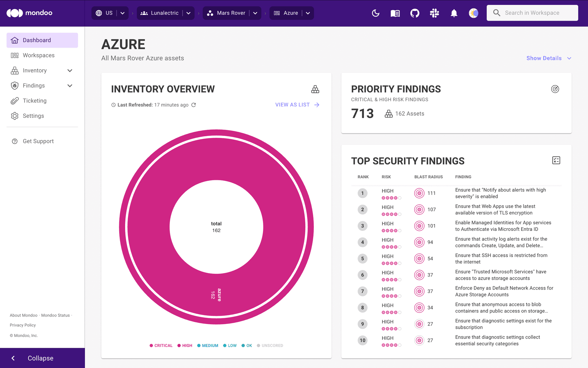The image size is (588, 368).
Task: Refresh the Inventory Overview data
Action: tap(194, 105)
